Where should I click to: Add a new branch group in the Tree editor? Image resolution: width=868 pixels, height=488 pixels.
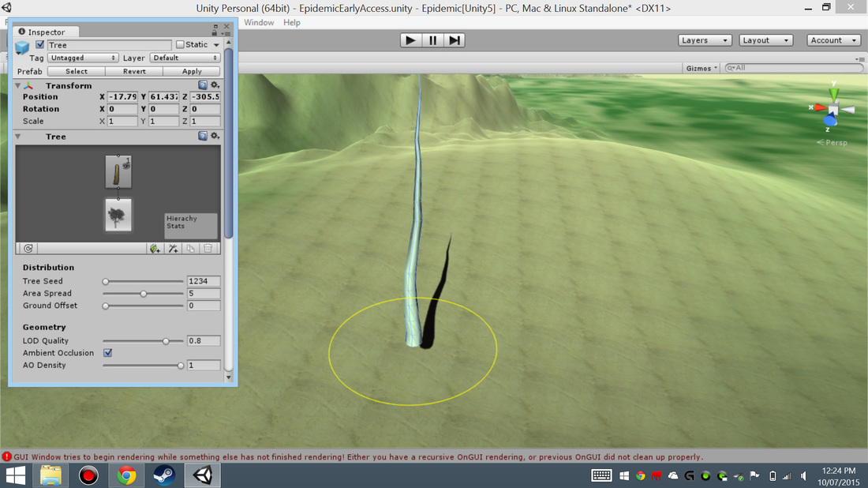(173, 248)
